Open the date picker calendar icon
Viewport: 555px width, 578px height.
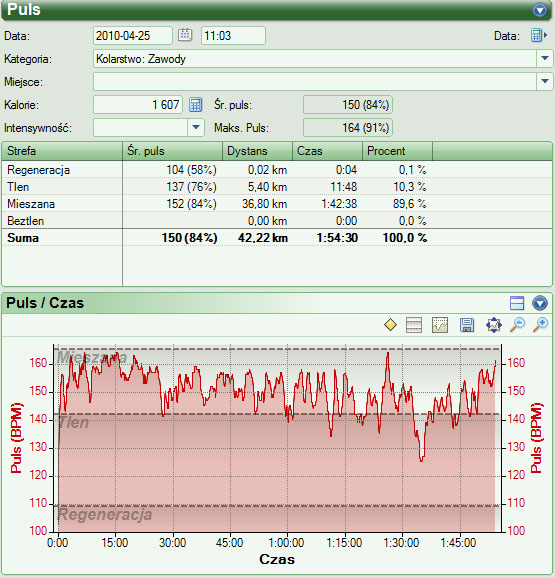point(185,35)
